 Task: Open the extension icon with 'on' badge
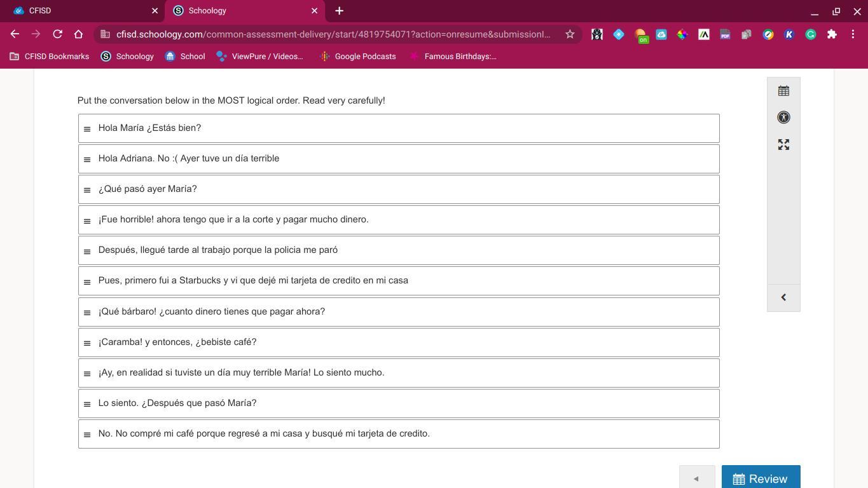640,35
